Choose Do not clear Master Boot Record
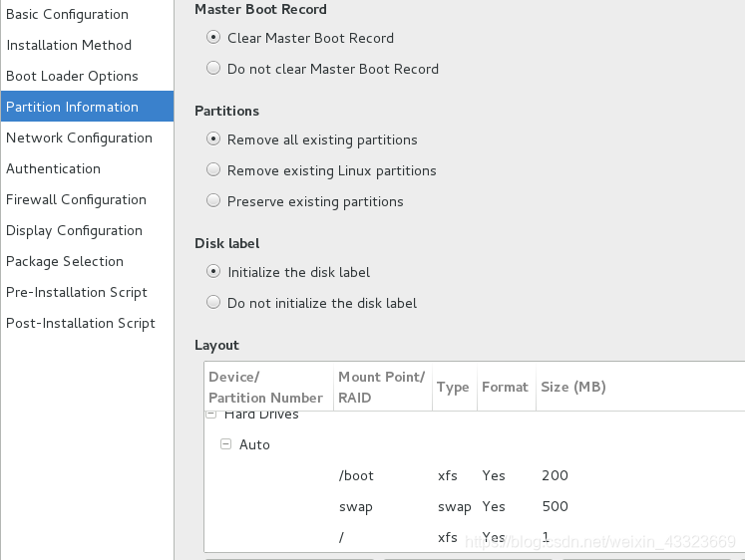The image size is (745, 560). [213, 68]
